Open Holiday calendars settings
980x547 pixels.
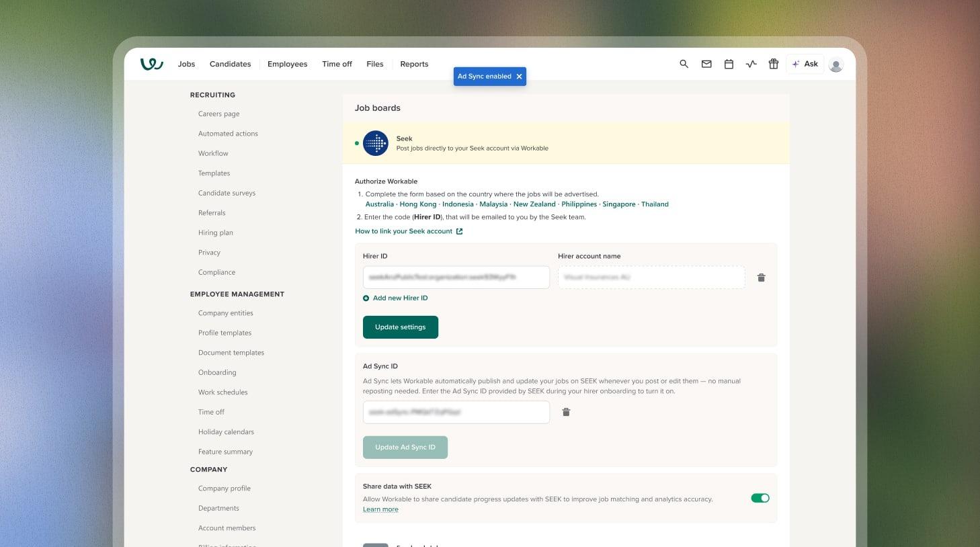tap(226, 432)
